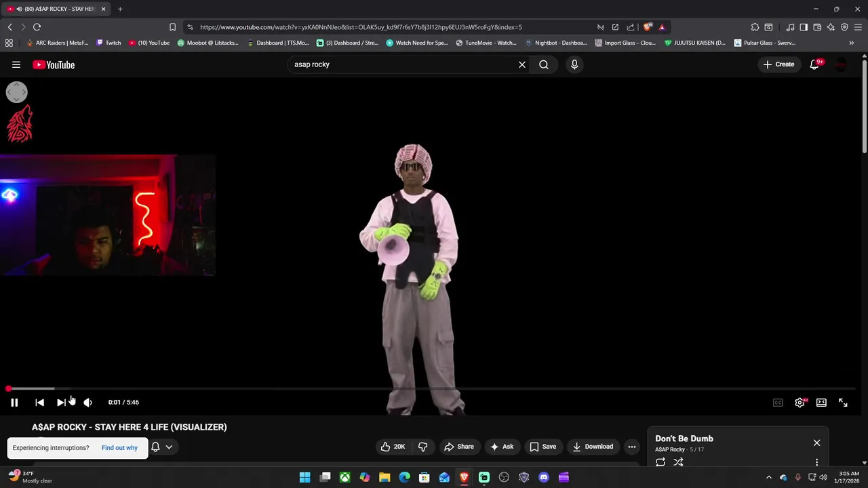The image size is (868, 488).
Task: Open playlist panel three-dot options
Action: coord(816,462)
